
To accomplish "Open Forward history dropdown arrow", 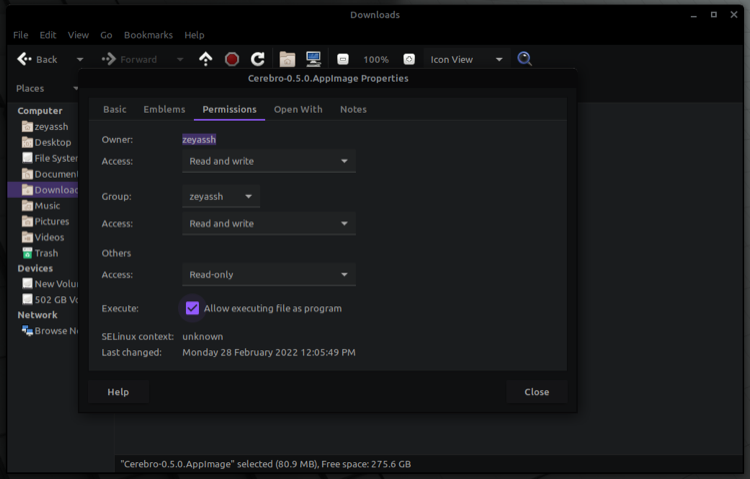I will click(x=180, y=59).
